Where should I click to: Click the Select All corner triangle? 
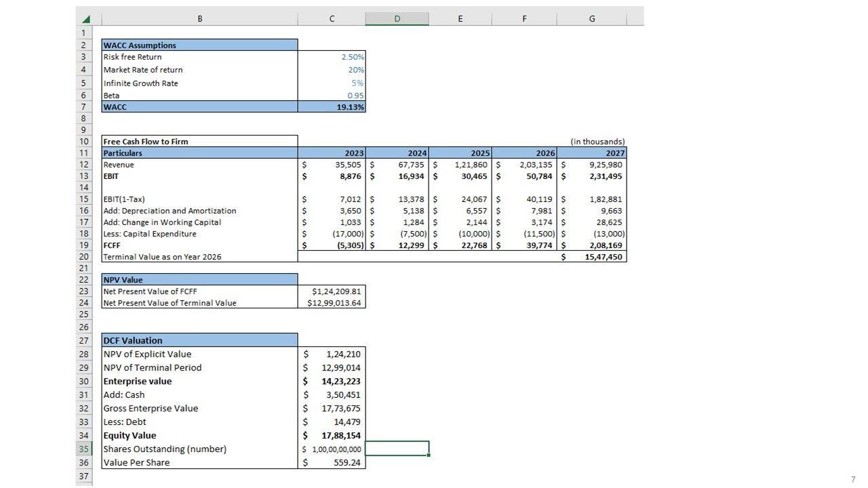pos(86,19)
